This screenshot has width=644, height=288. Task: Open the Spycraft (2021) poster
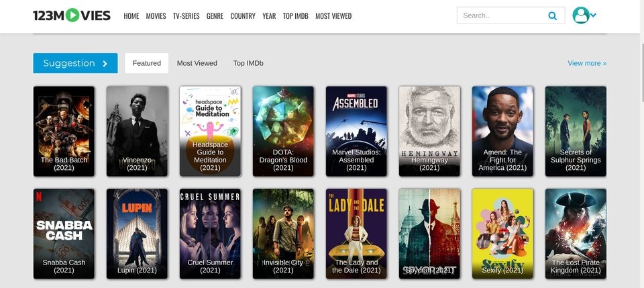coord(429,234)
